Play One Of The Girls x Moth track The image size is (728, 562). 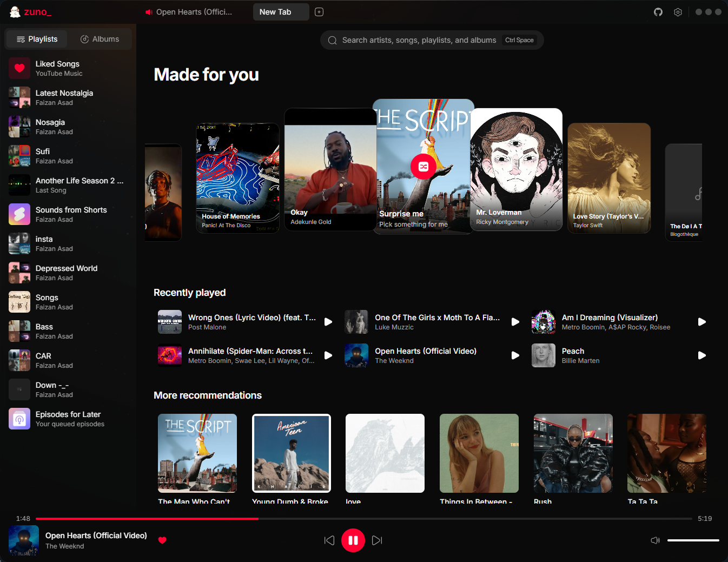click(x=515, y=322)
